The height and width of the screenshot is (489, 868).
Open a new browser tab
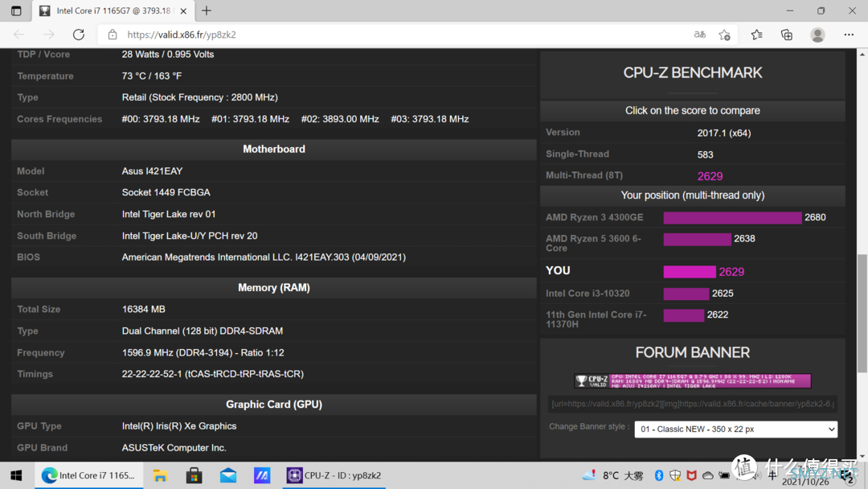pyautogui.click(x=207, y=10)
